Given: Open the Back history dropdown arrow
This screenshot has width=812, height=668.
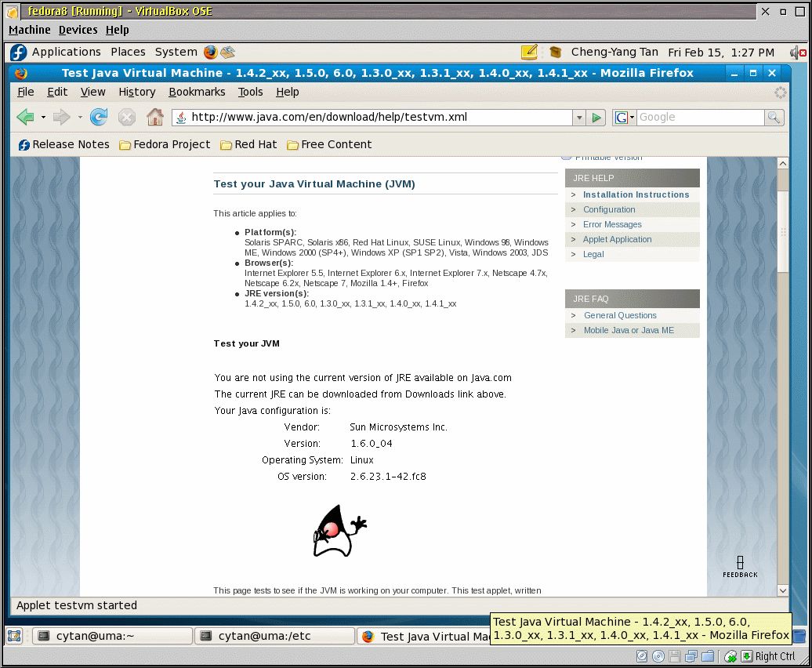Looking at the screenshot, I should pos(44,117).
